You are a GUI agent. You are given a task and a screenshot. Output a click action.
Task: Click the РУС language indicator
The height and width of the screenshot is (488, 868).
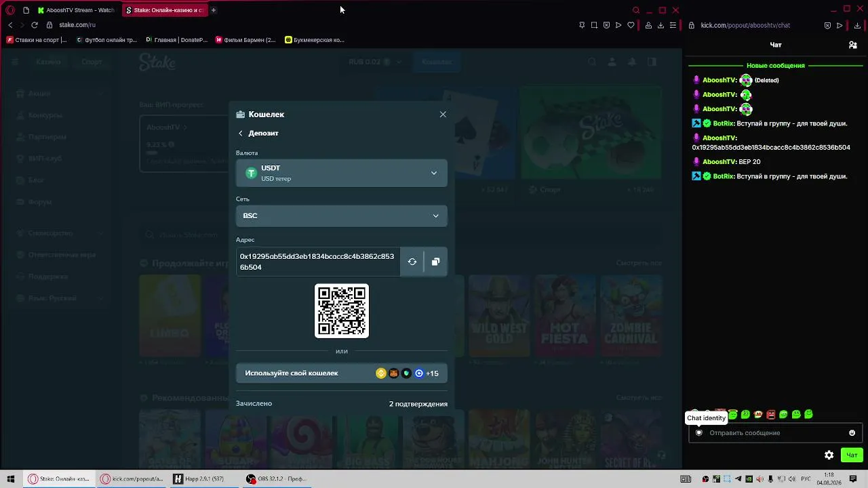point(806,479)
